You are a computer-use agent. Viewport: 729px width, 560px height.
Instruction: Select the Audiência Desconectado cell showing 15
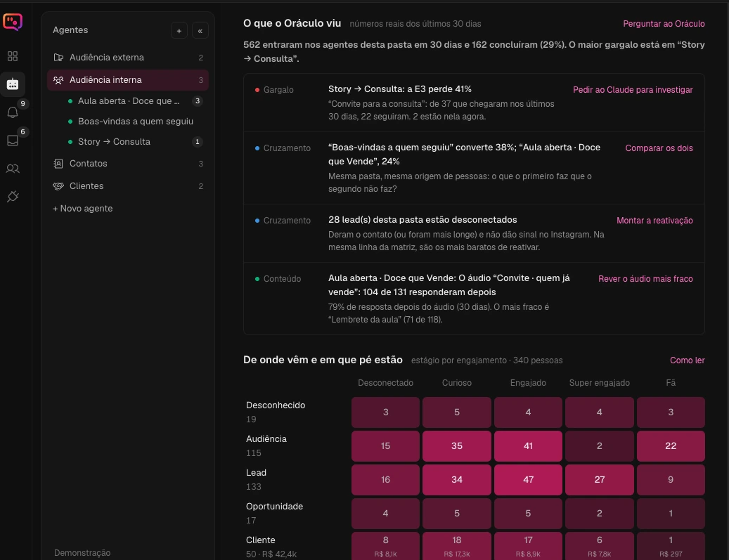(385, 446)
